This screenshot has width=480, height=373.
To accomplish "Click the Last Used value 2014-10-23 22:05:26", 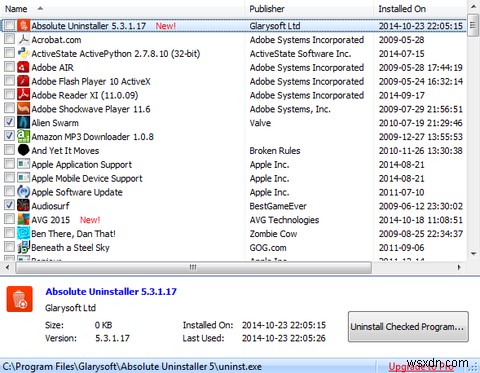I will [284, 338].
